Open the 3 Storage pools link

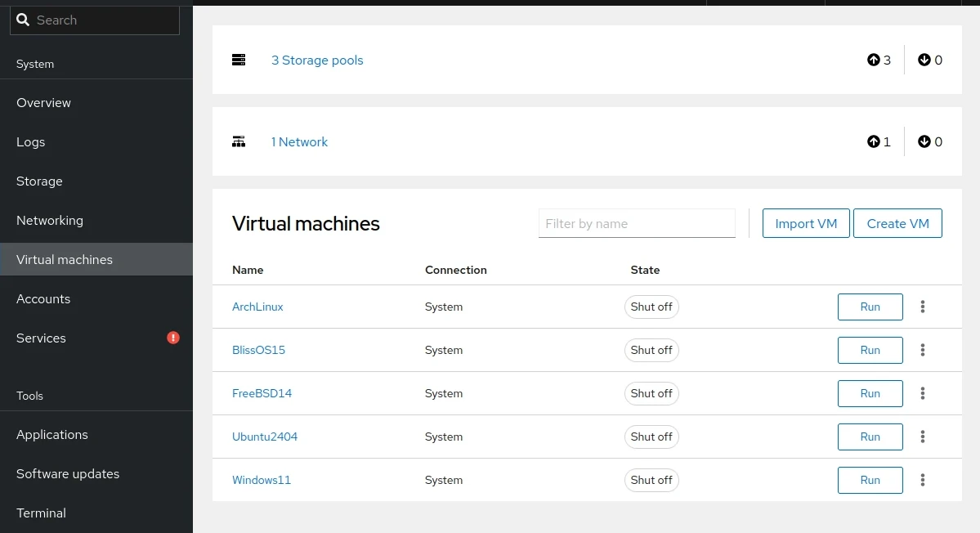coord(317,60)
